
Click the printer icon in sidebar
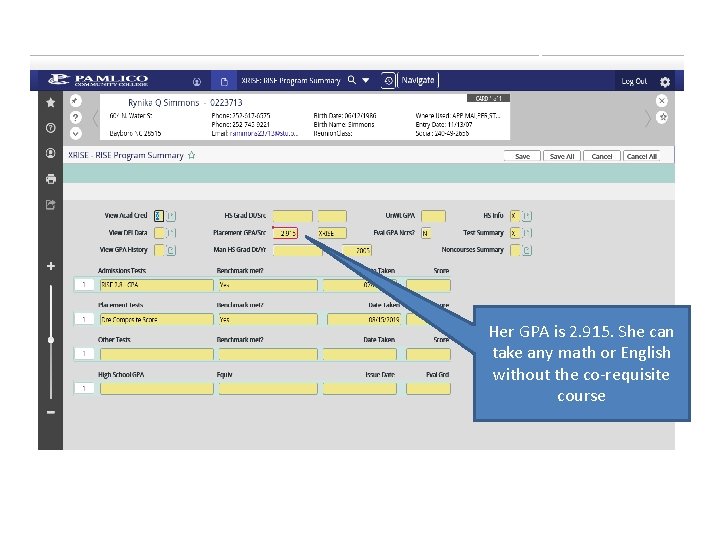pyautogui.click(x=51, y=179)
